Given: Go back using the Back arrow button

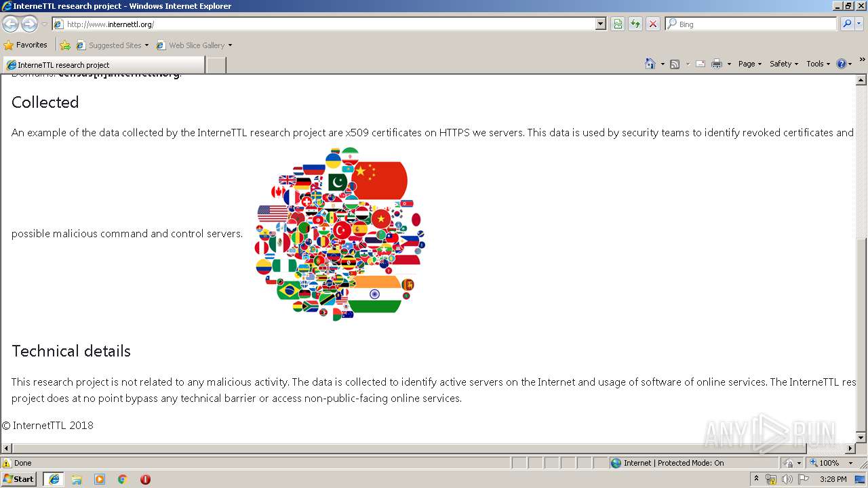Looking at the screenshot, I should coord(10,24).
